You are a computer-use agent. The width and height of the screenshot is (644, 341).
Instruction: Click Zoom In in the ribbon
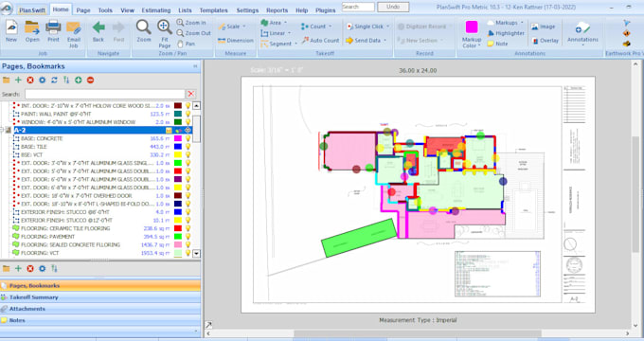point(191,23)
